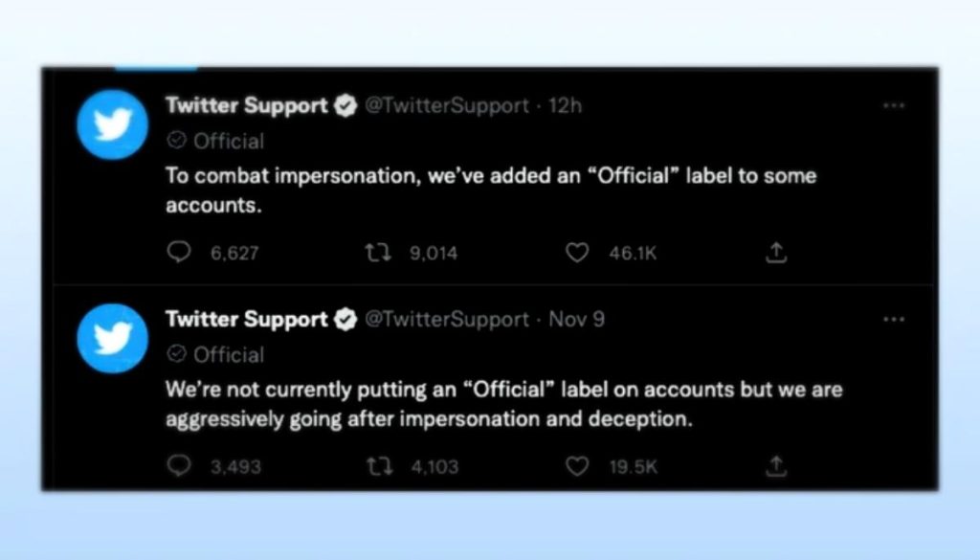This screenshot has height=560, width=980.
Task: Select the retweet icon showing 9,014
Action: coord(378,252)
